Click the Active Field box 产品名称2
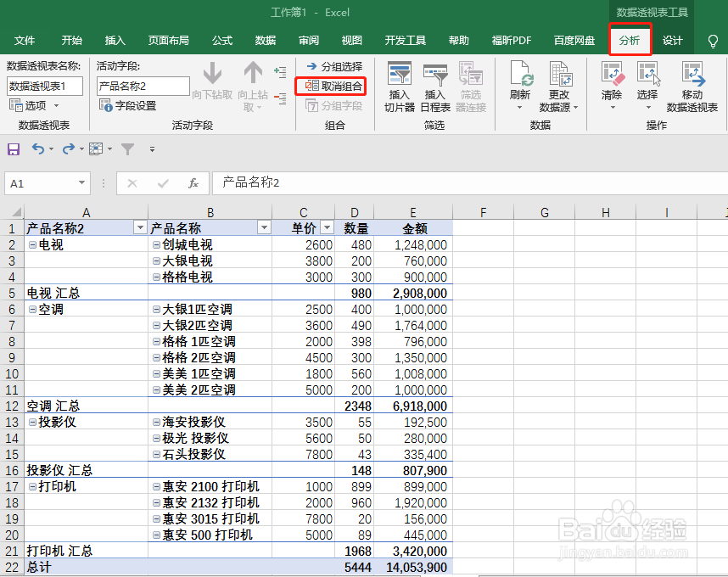This screenshot has width=728, height=577. [143, 87]
